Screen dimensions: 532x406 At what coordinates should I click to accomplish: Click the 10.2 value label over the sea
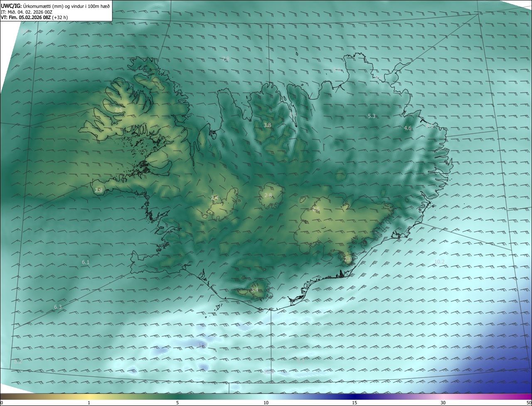(x=439, y=262)
